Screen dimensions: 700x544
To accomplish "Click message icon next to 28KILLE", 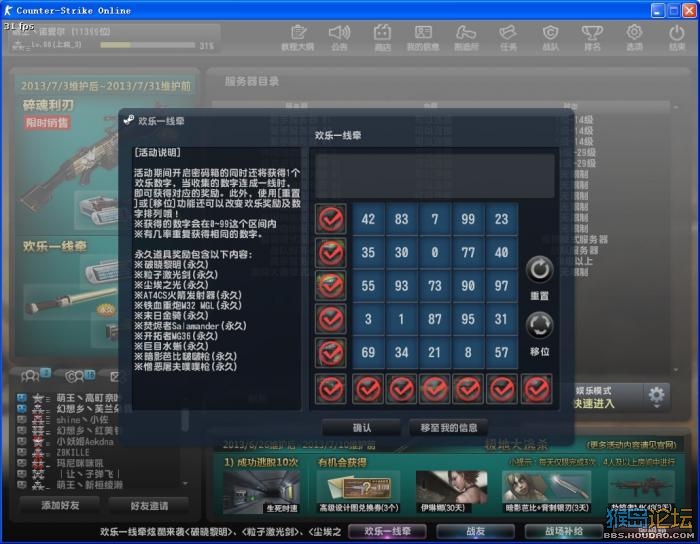I will pos(21,452).
